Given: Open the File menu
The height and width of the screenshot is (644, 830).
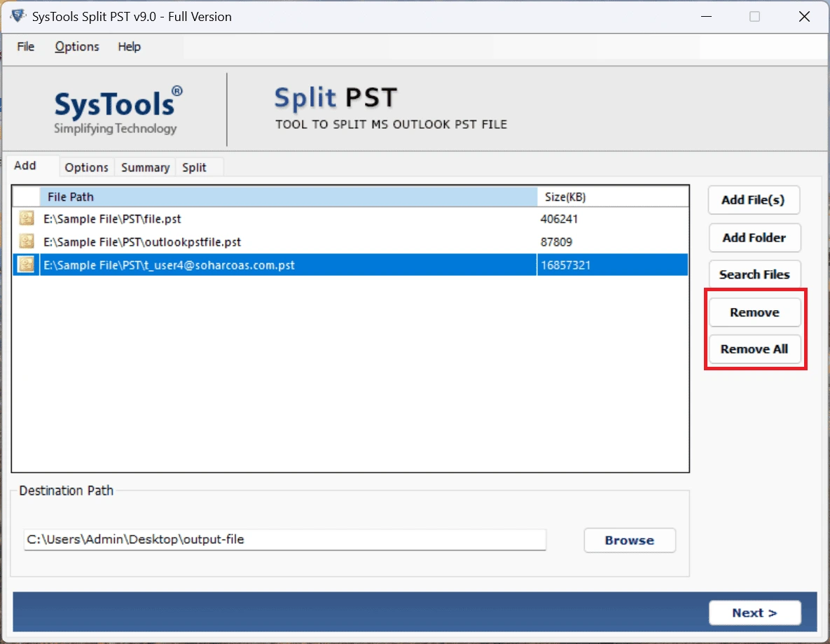Looking at the screenshot, I should pyautogui.click(x=25, y=47).
